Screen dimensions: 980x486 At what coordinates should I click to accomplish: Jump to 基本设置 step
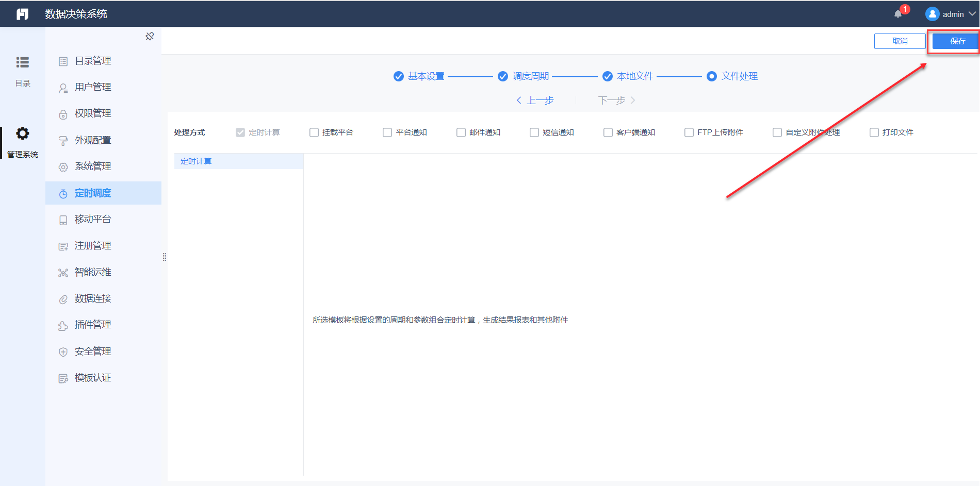click(x=419, y=76)
